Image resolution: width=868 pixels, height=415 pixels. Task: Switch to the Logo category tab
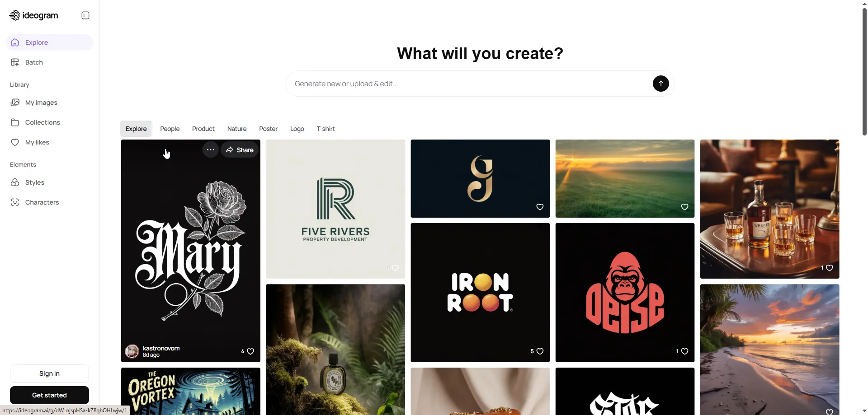point(297,129)
